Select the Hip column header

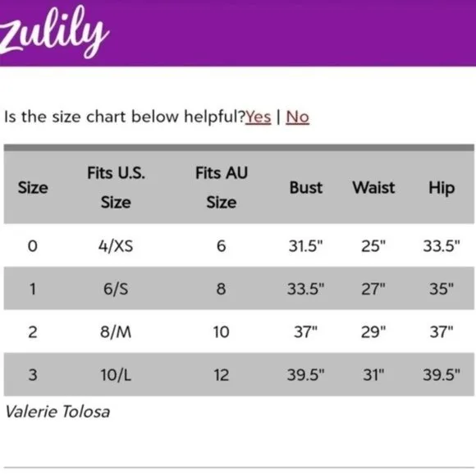point(442,188)
